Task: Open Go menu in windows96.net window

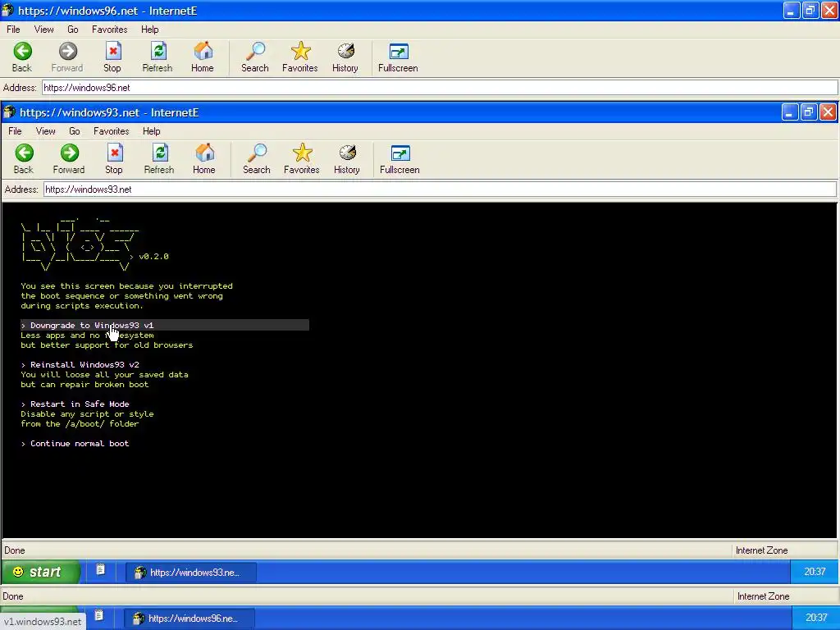Action: pyautogui.click(x=73, y=30)
